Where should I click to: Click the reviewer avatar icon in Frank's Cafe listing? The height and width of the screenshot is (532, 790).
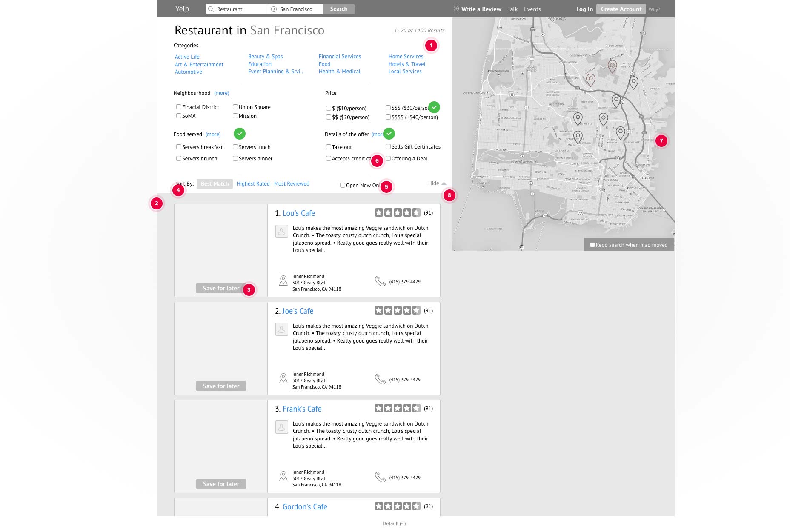282,427
